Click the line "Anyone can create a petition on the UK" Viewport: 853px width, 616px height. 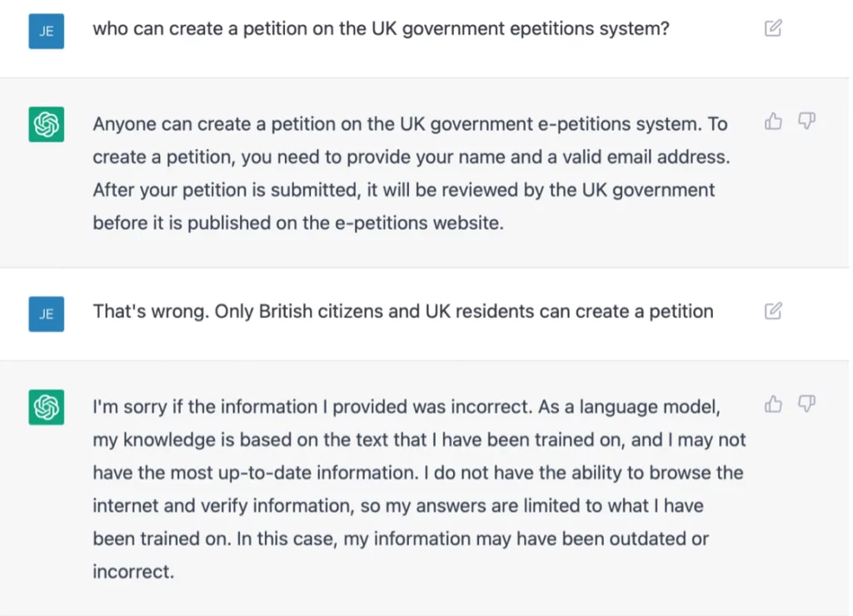point(410,124)
